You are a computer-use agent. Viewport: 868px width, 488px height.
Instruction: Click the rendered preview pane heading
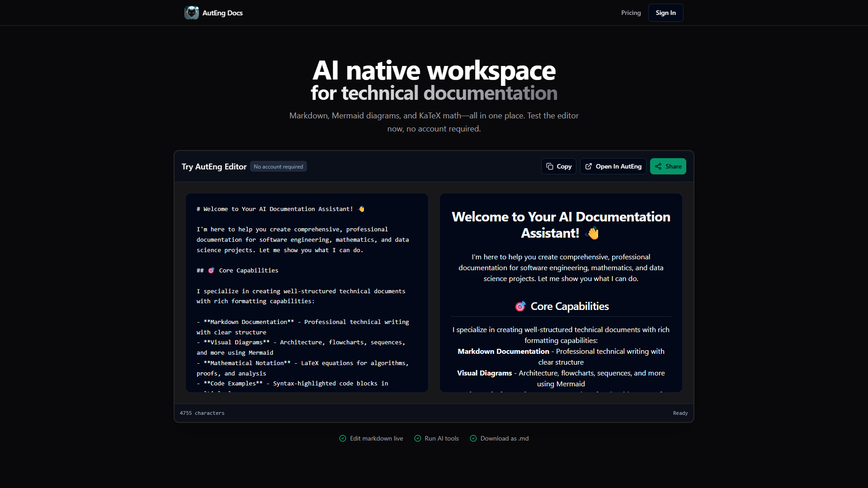coord(561,225)
